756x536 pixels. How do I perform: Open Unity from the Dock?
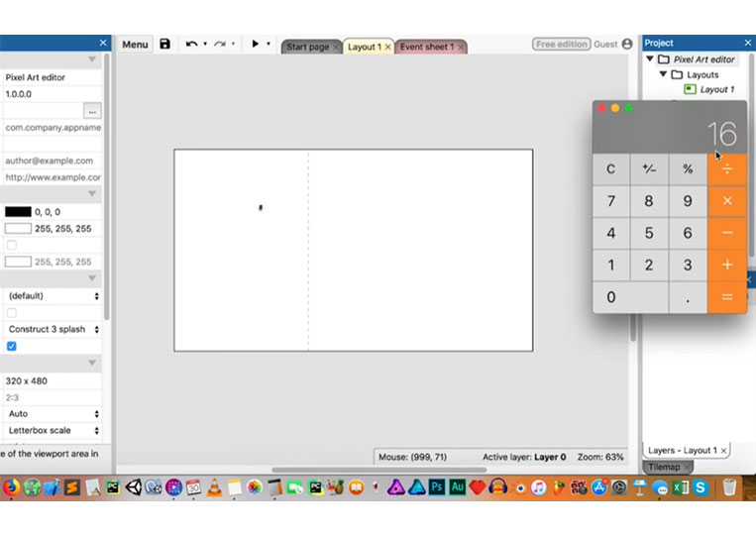click(x=134, y=487)
